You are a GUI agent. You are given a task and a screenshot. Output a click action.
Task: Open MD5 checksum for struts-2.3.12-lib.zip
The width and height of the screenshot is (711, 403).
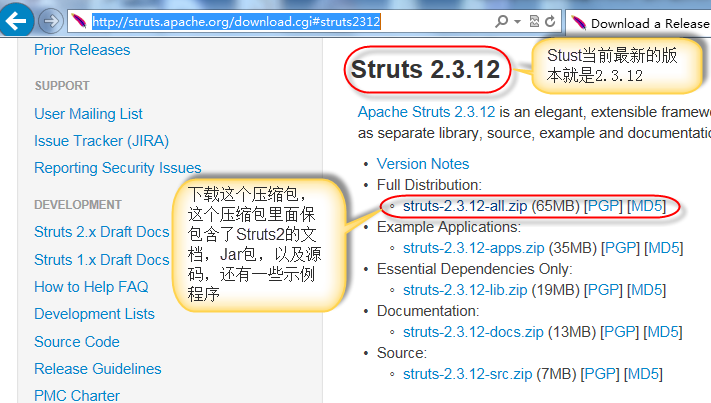pyautogui.click(x=646, y=290)
